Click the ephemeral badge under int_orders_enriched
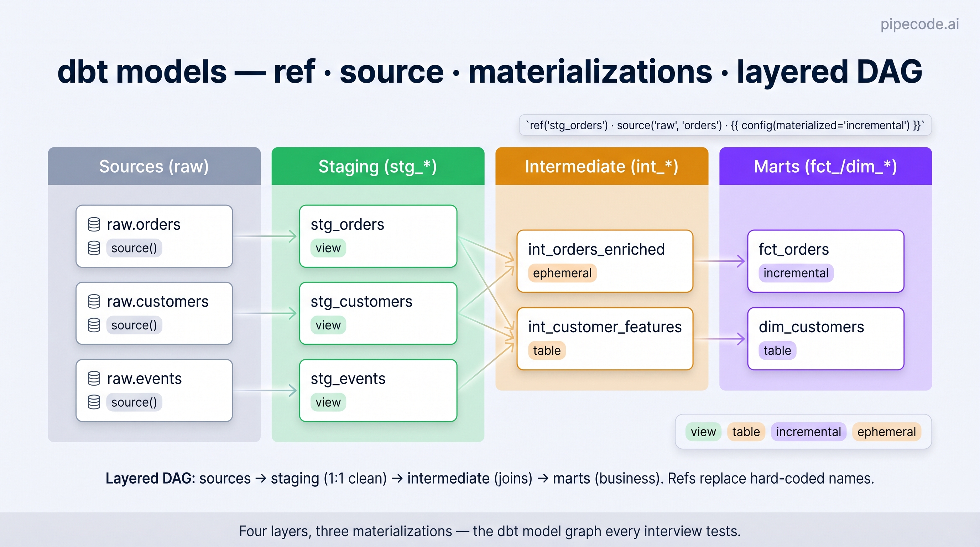This screenshot has height=547, width=980. point(562,273)
